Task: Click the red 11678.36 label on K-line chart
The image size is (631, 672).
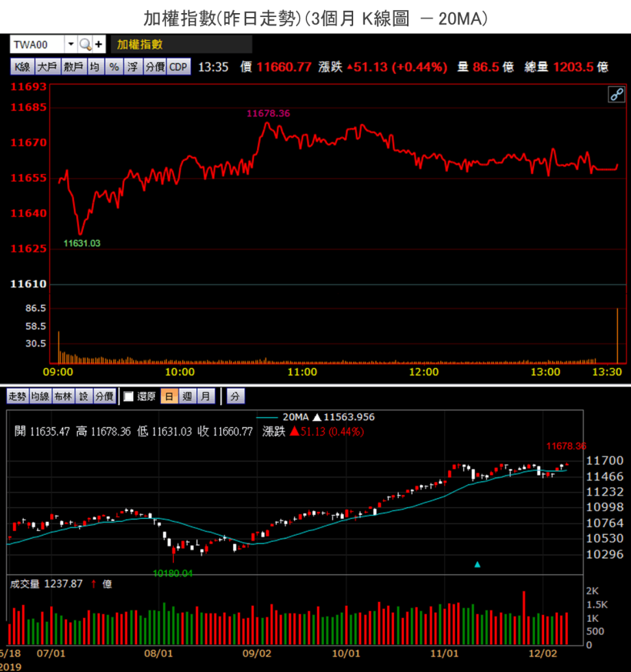Action: click(x=566, y=446)
